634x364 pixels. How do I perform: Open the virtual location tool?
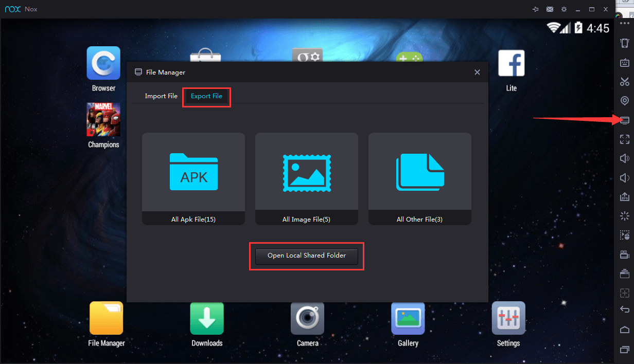(625, 101)
